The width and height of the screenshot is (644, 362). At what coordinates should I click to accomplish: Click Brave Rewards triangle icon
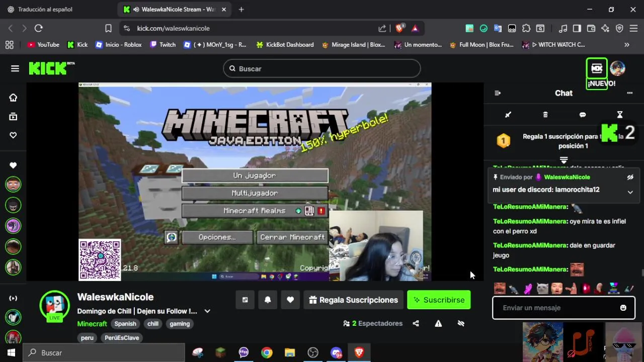coord(415,28)
